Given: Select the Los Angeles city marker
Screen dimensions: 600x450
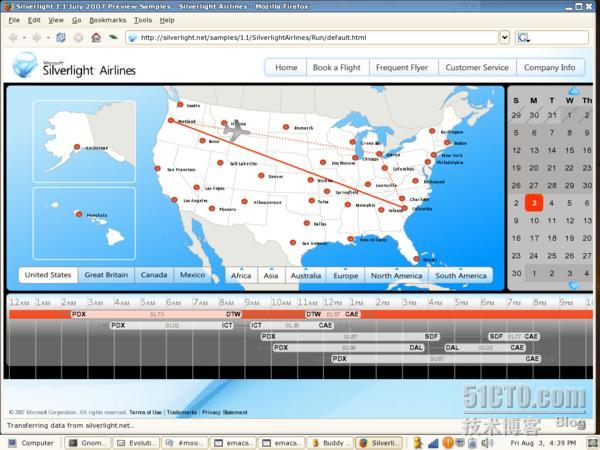Looking at the screenshot, I should [174, 200].
